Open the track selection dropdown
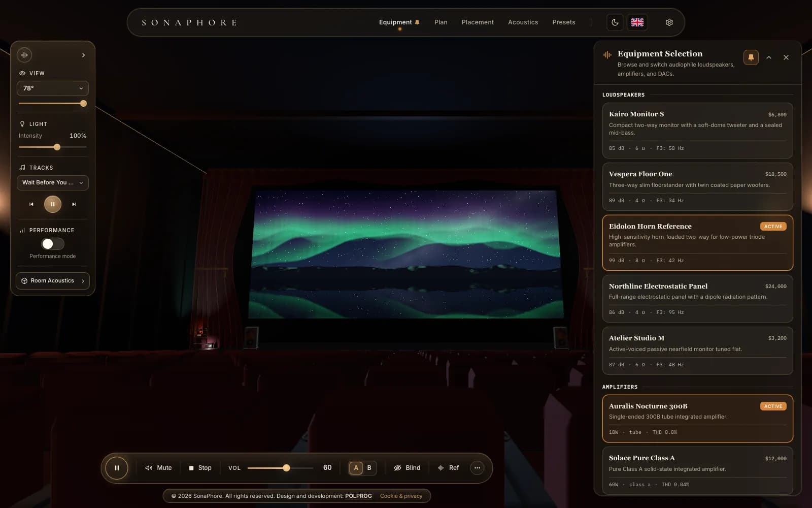812x508 pixels. tap(53, 183)
